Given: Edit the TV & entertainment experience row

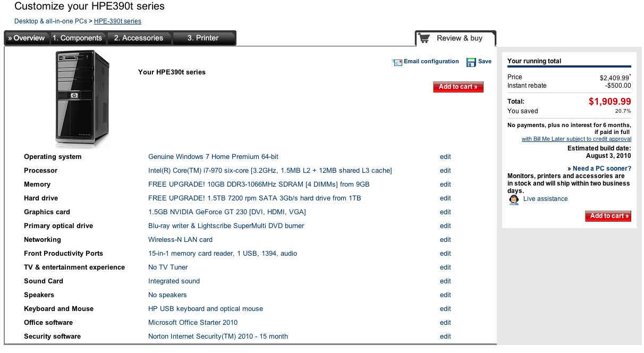Looking at the screenshot, I should click(445, 267).
